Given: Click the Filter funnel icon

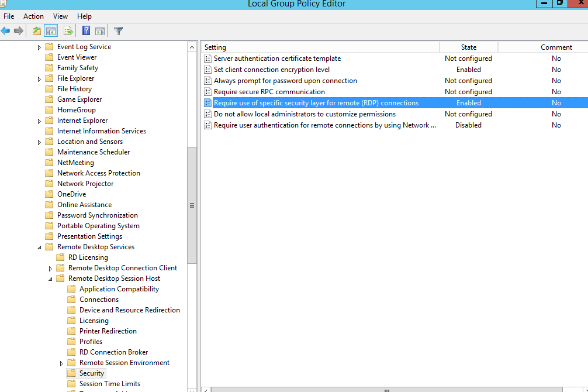Looking at the screenshot, I should tap(119, 31).
